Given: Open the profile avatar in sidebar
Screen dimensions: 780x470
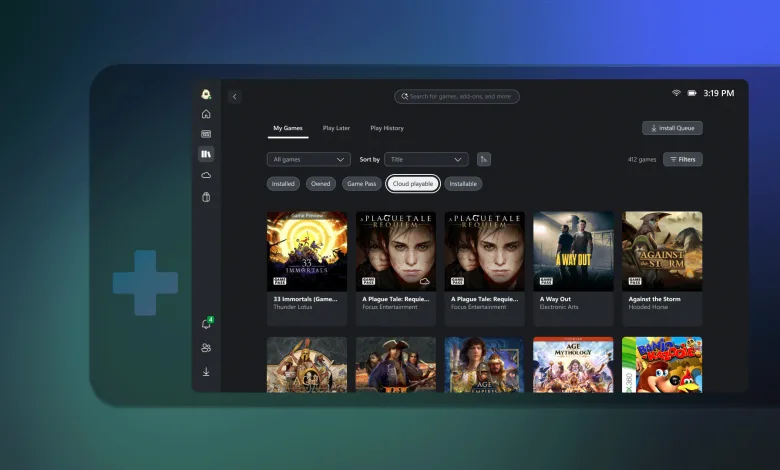Looking at the screenshot, I should 206,94.
